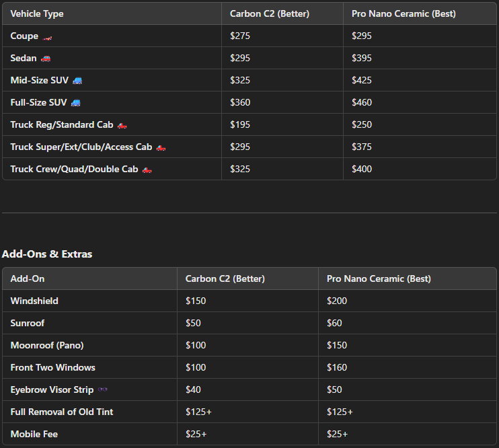
Task: Select the $275 Coupe Carbon C2 price
Action: click(240, 36)
